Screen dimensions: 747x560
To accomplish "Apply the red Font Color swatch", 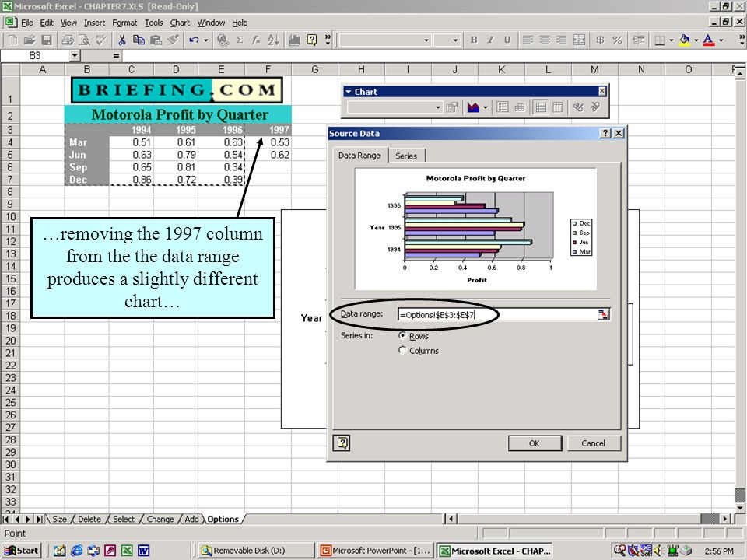I will pyautogui.click(x=709, y=40).
